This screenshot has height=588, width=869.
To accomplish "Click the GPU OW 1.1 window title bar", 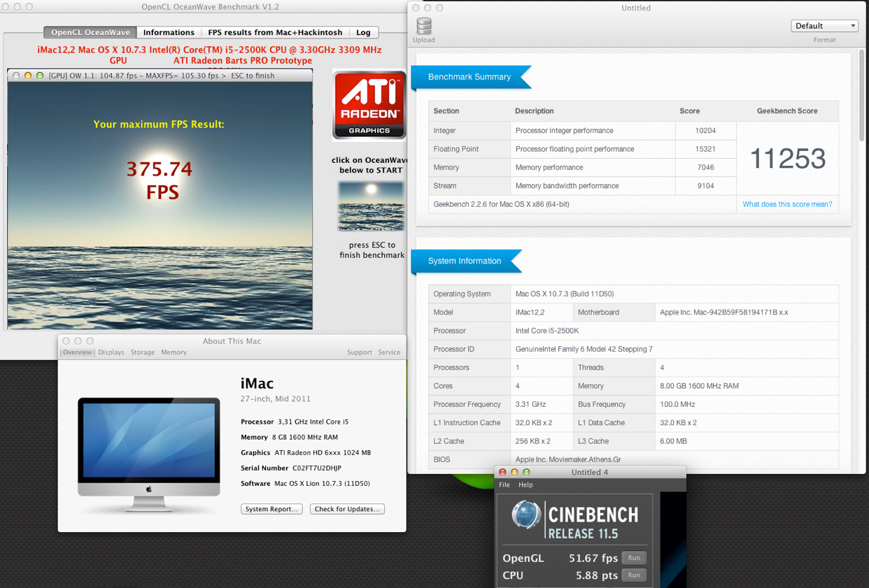I will [160, 76].
